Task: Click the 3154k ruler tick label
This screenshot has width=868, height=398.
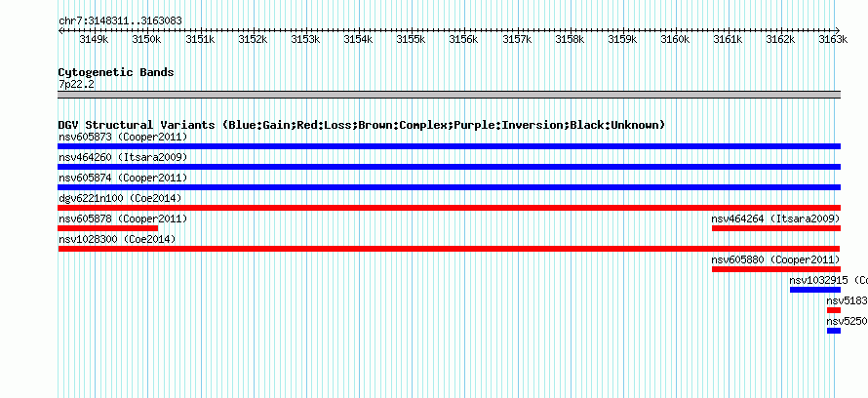Action: (358, 39)
